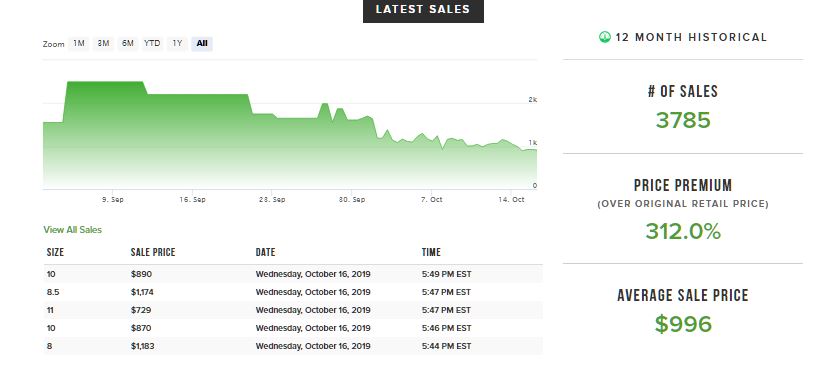The width and height of the screenshot is (819, 372).
Task: Set chart zoom to 3M
Action: point(103,43)
